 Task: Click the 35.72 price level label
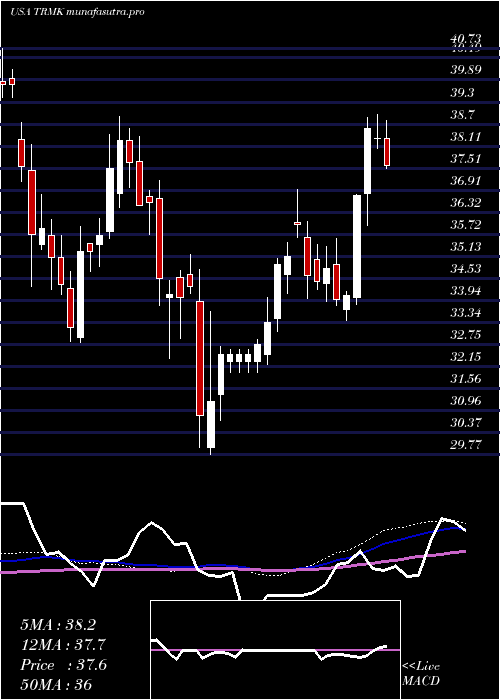pyautogui.click(x=466, y=225)
